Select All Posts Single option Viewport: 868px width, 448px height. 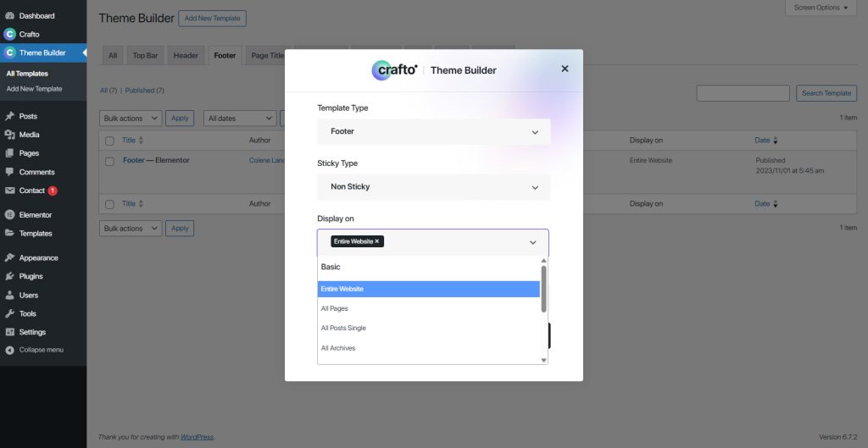[428, 328]
